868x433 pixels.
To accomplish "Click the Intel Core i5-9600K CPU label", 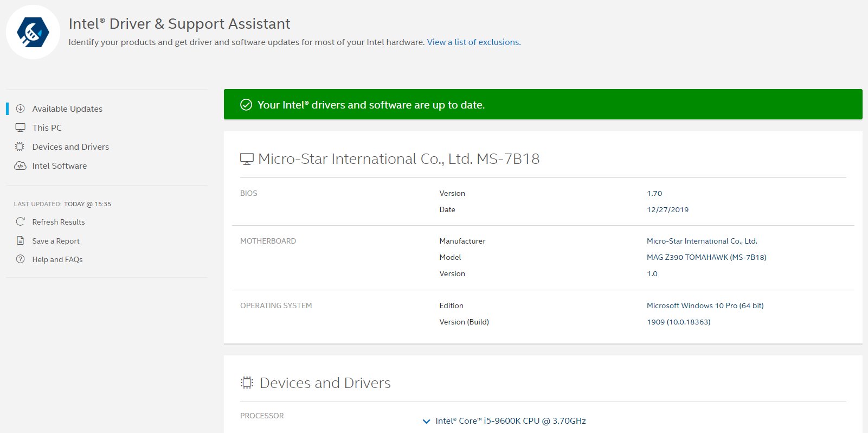I will (x=511, y=421).
